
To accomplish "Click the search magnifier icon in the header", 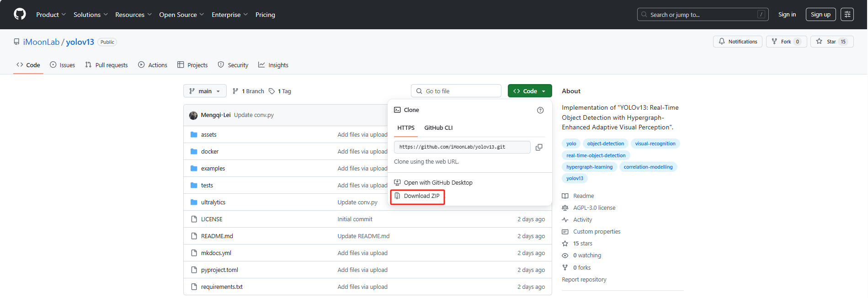I will [644, 15].
